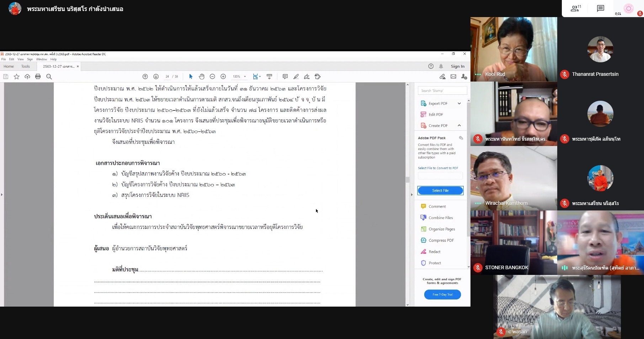Switch to the Tools tab
This screenshot has height=339, width=644.
click(26, 66)
